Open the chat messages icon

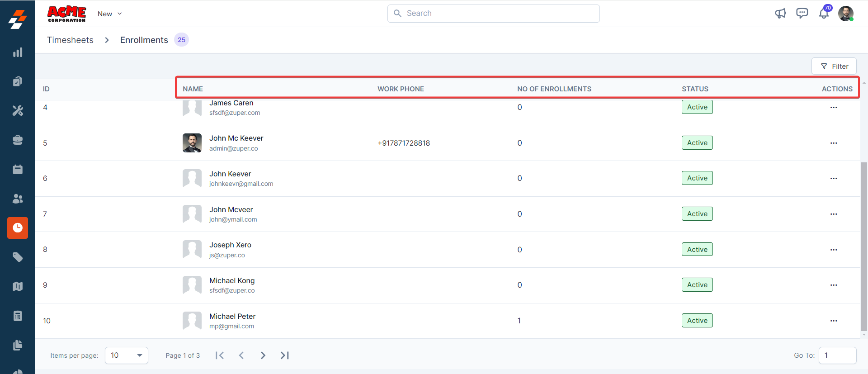802,14
